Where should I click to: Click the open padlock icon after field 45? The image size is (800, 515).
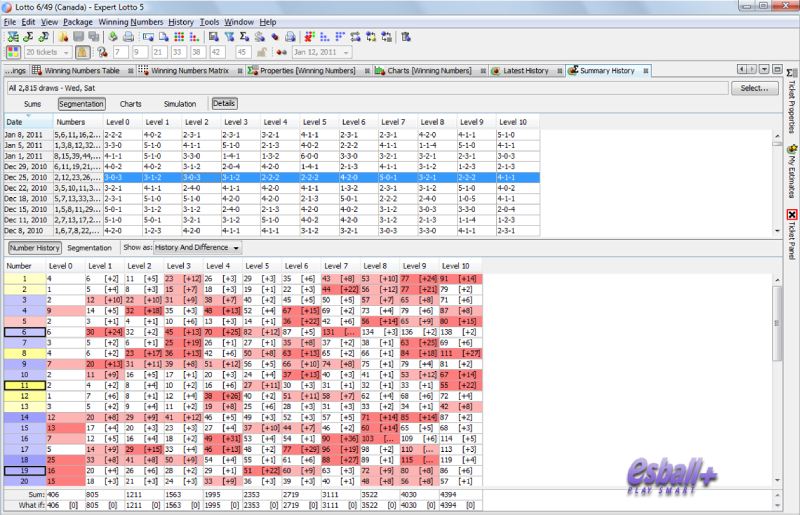click(262, 52)
